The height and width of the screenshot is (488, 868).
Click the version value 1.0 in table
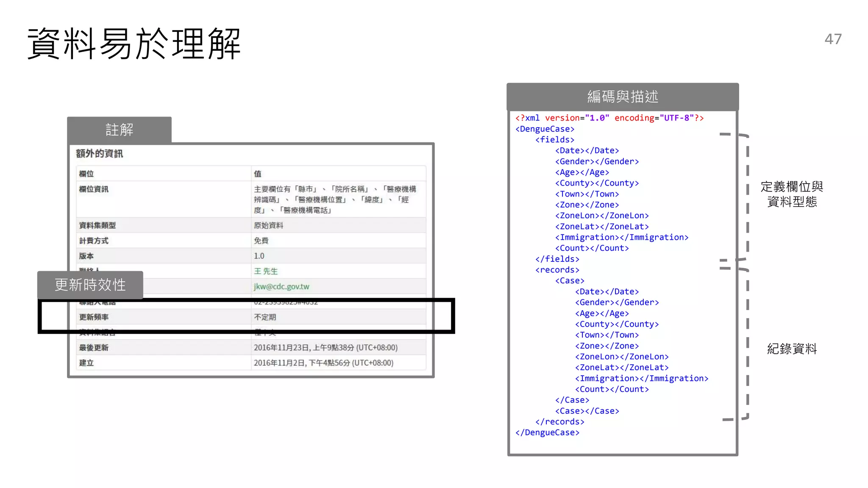[259, 256]
